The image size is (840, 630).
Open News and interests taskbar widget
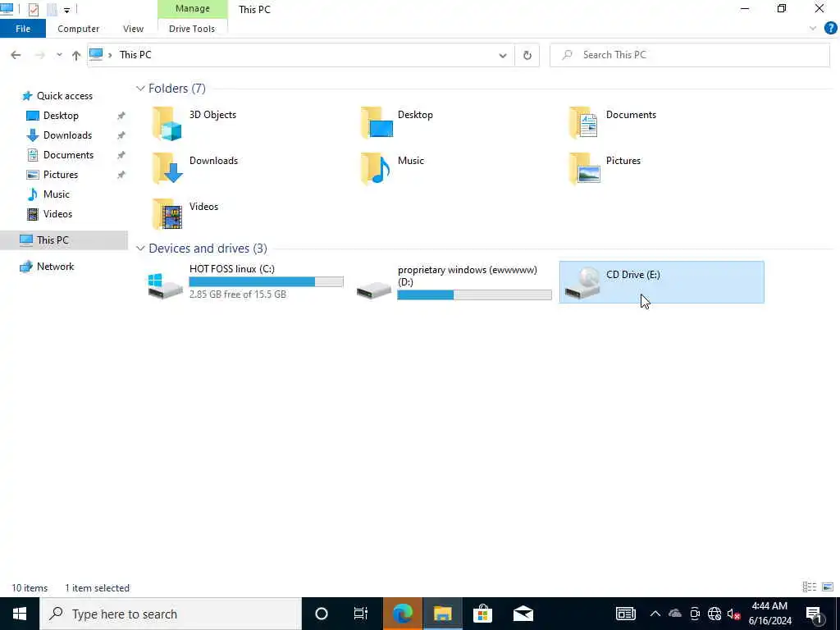pyautogui.click(x=626, y=614)
